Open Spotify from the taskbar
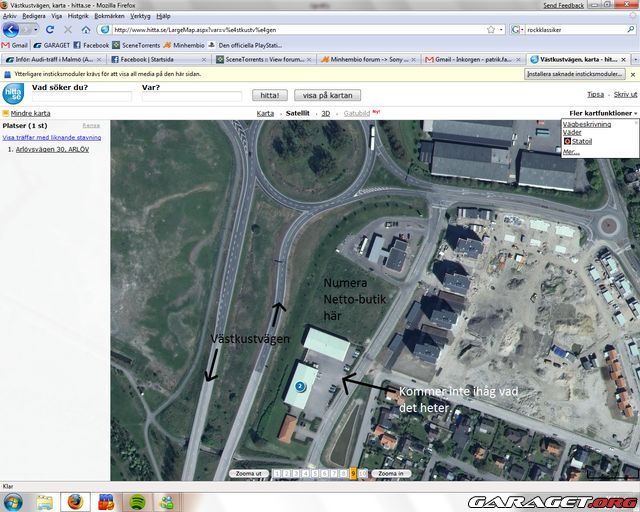The height and width of the screenshot is (512, 640). (x=137, y=501)
